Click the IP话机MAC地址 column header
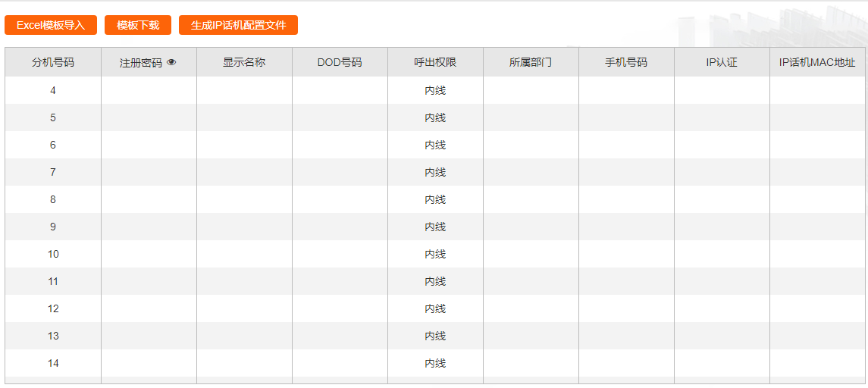Image resolution: width=868 pixels, height=388 pixels. tap(817, 62)
